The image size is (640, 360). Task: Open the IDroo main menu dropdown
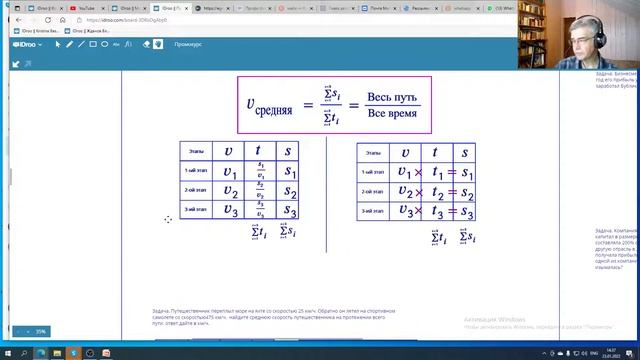[x=27, y=44]
